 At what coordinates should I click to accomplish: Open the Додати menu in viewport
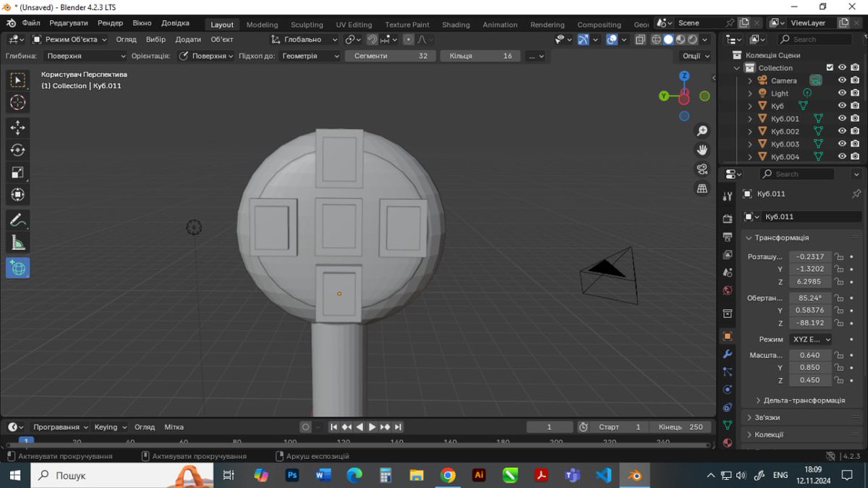coord(188,40)
